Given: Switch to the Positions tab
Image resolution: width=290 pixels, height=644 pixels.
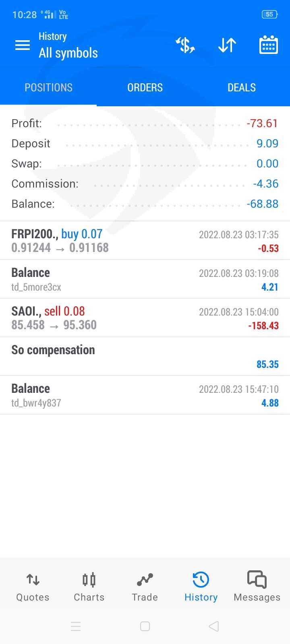Looking at the screenshot, I should pyautogui.click(x=48, y=87).
